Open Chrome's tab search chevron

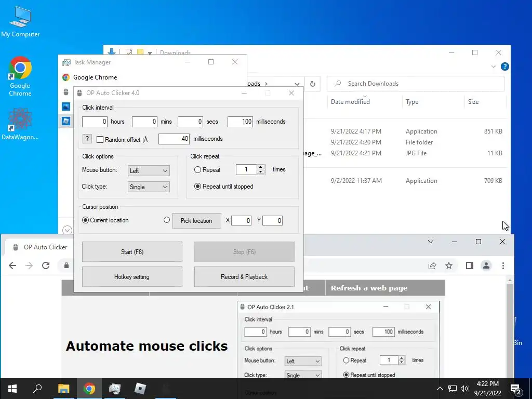(x=431, y=242)
